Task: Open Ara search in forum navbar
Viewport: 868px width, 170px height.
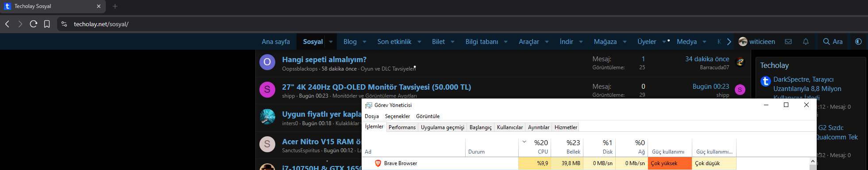Action: [x=833, y=42]
